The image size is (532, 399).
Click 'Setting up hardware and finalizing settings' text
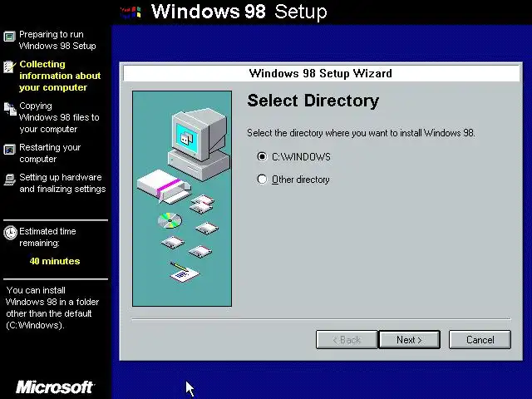point(62,183)
